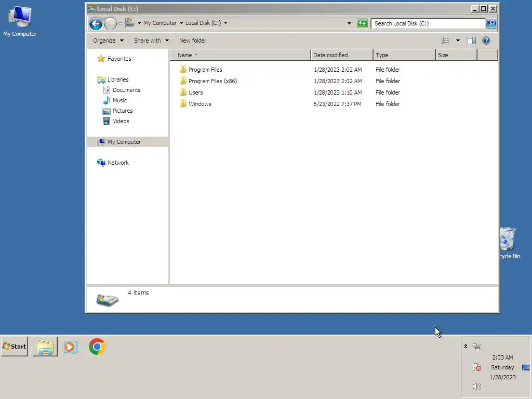
Task: Open the Documents library
Action: point(126,90)
